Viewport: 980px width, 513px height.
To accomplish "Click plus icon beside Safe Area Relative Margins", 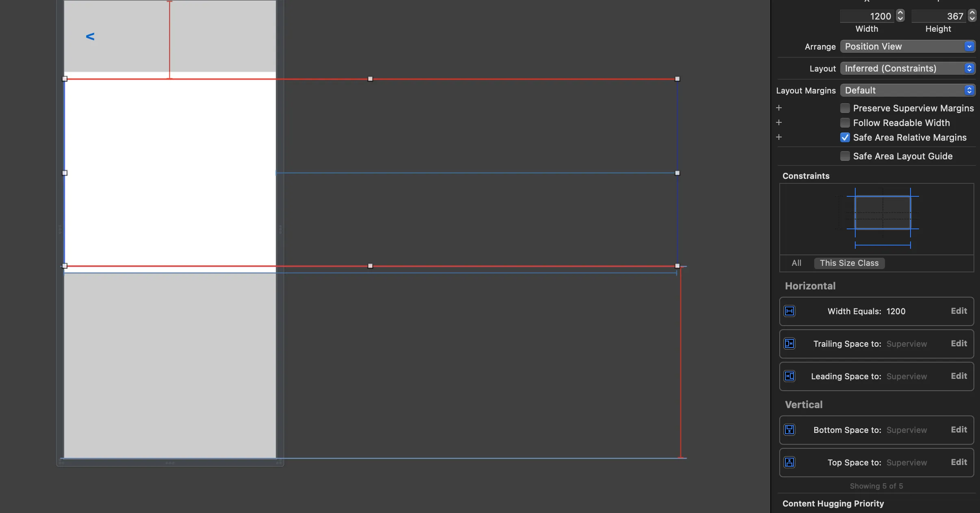I will click(779, 137).
